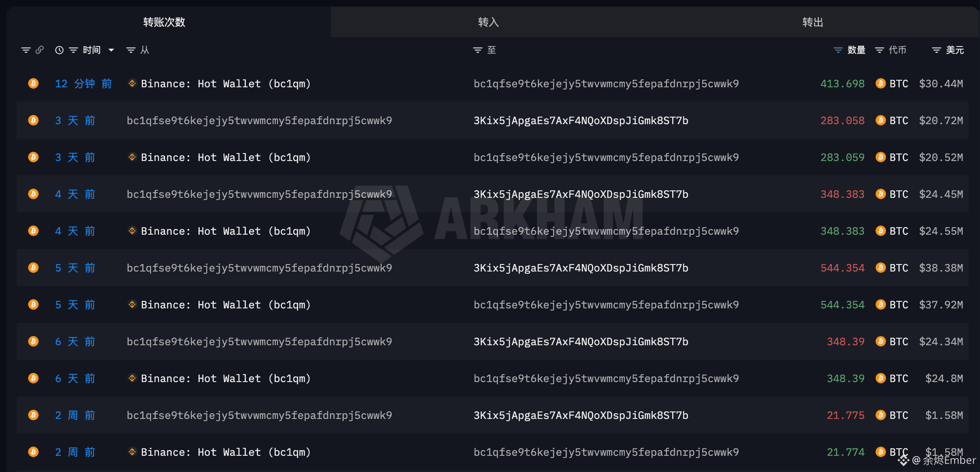
Task: Click the BTC token in the 413.698 row
Action: [x=898, y=84]
